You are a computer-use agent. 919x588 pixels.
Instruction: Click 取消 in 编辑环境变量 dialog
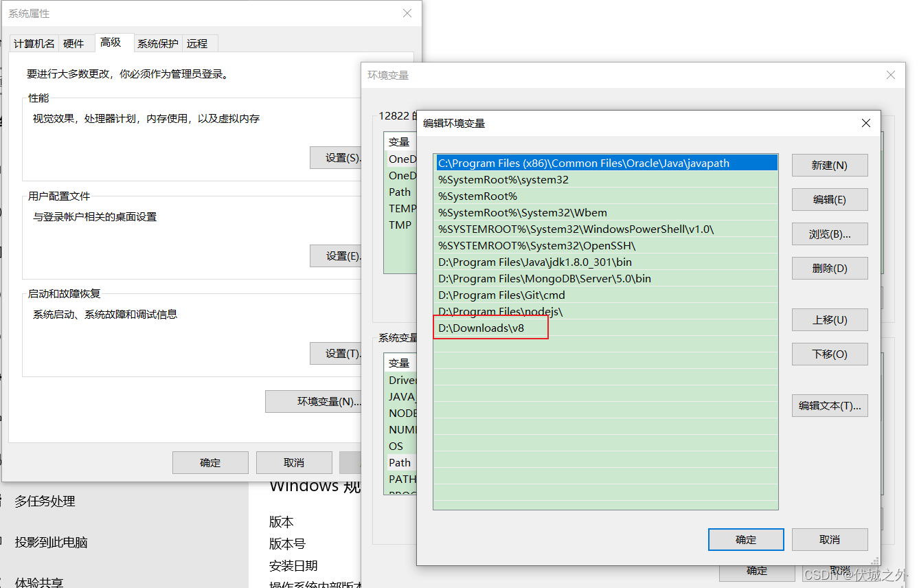(x=830, y=540)
